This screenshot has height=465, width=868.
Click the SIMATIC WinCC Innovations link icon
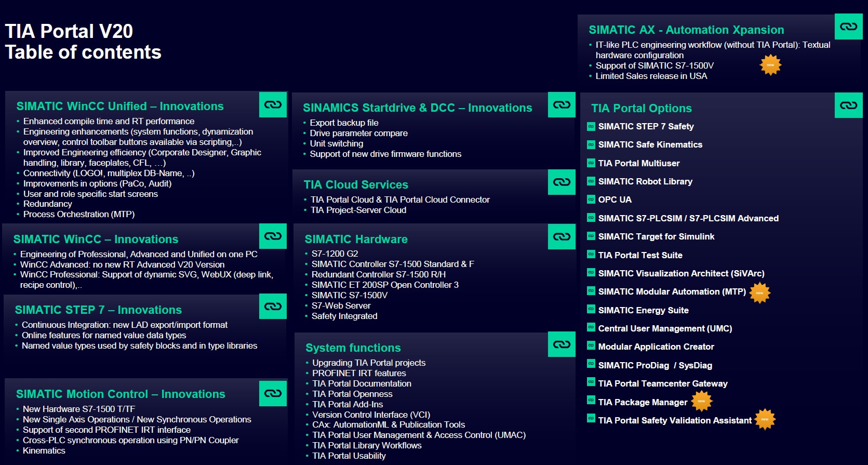click(273, 236)
